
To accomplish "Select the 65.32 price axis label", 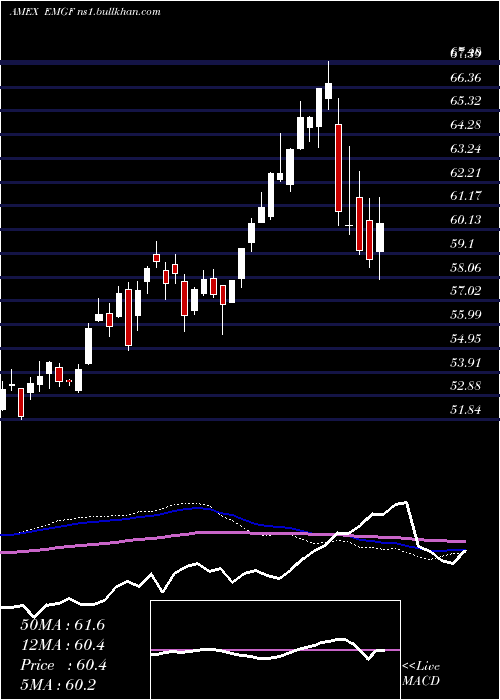I will point(466,101).
